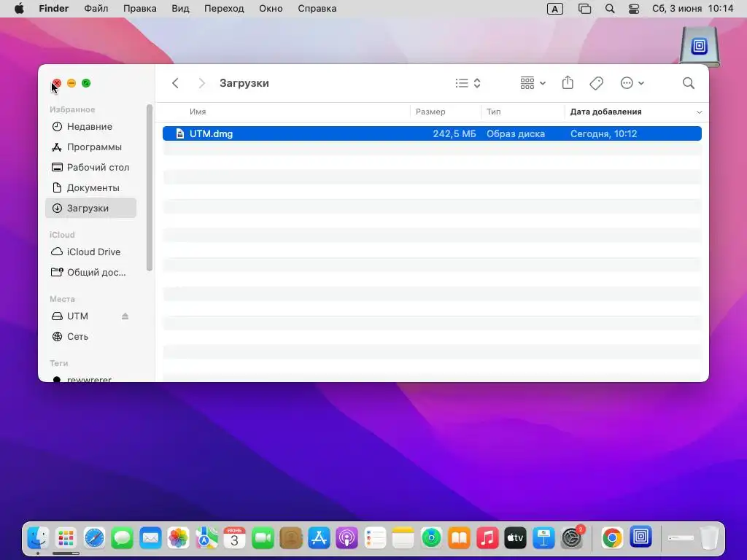
Task: Click the Finder window search icon
Action: click(x=689, y=83)
